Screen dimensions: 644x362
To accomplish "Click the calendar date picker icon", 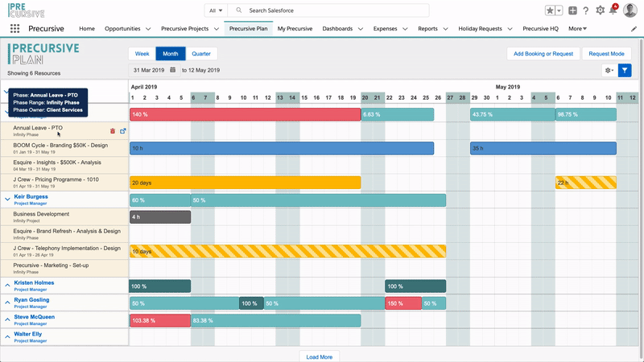I will [173, 70].
